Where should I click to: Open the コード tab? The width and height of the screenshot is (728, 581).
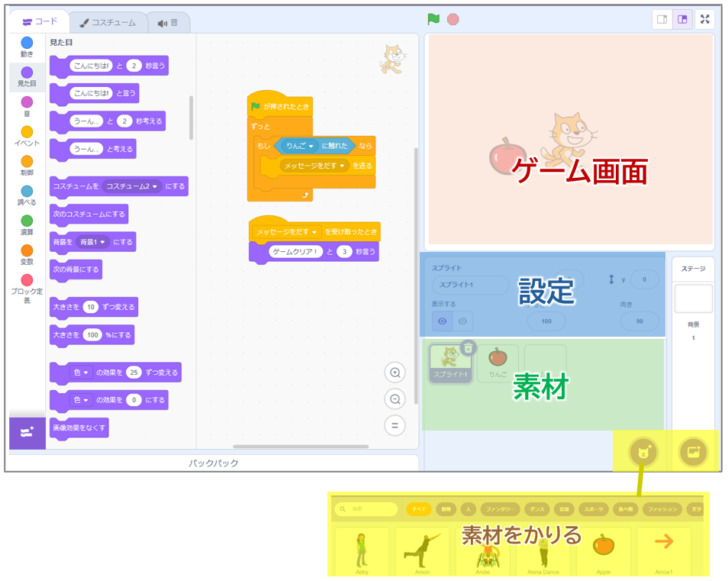40,21
